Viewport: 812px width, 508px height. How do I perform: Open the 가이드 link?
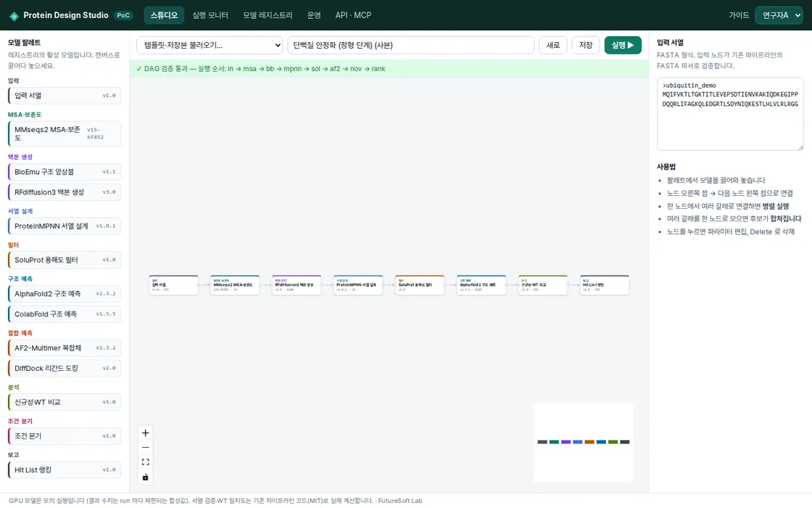click(739, 15)
